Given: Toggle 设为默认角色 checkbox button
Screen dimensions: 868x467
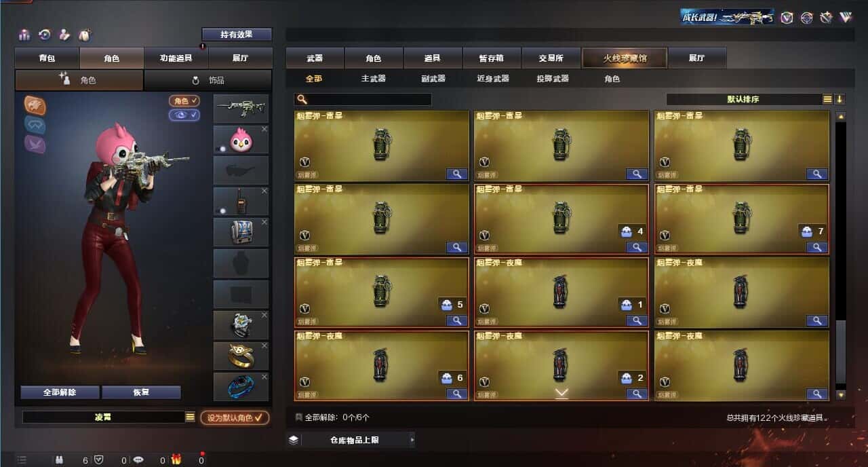Looking at the screenshot, I should (x=234, y=417).
